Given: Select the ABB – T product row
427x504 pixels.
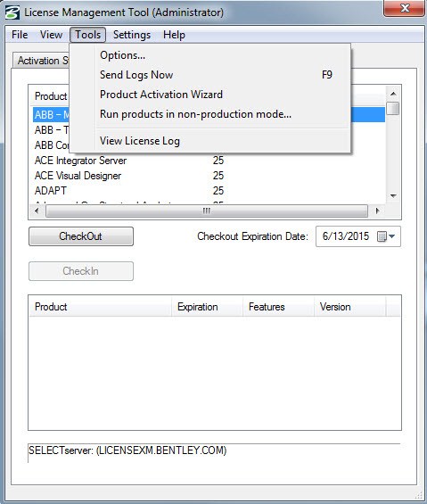Looking at the screenshot, I should click(x=51, y=130).
